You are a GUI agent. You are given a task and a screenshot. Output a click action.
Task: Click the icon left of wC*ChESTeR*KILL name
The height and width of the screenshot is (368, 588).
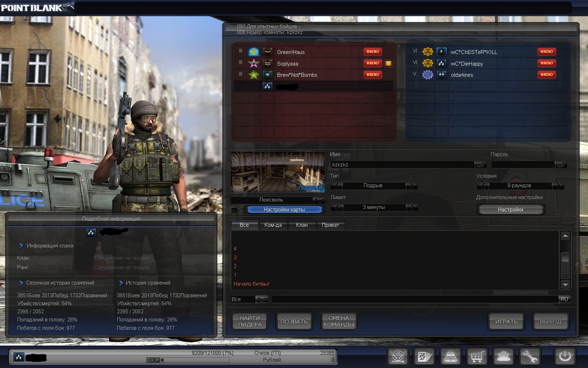[441, 52]
